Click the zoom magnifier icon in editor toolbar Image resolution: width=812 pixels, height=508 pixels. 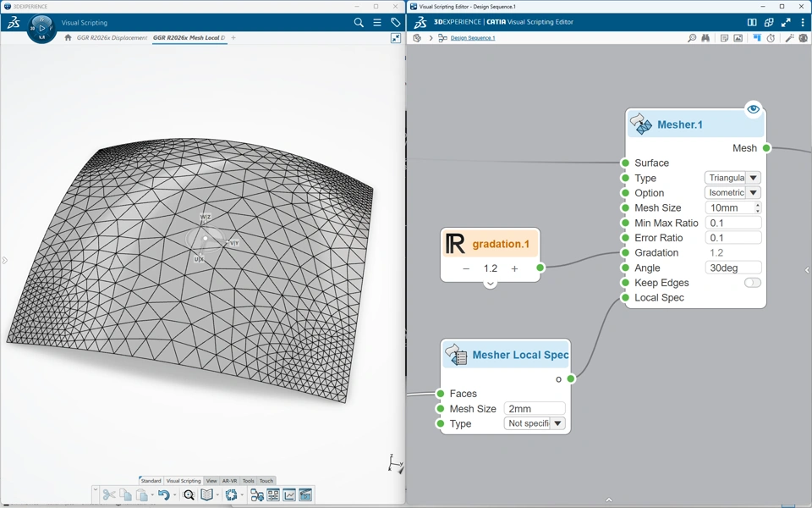691,38
